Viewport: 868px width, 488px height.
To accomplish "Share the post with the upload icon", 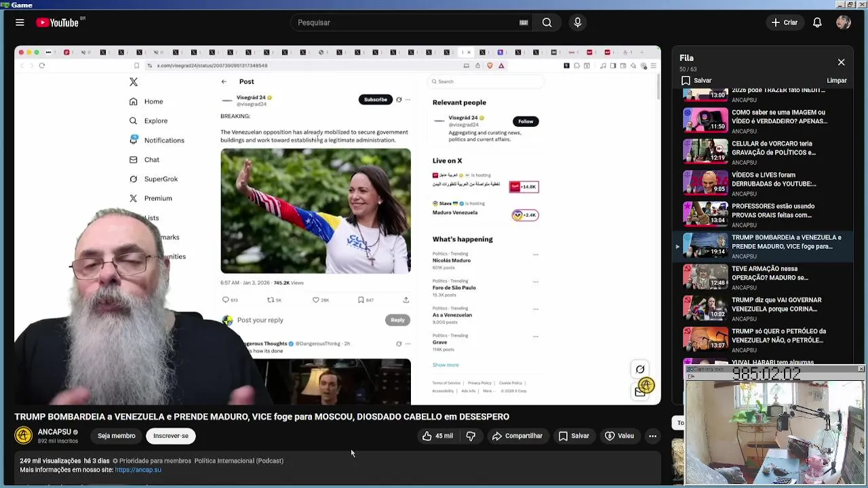I will 406,300.
